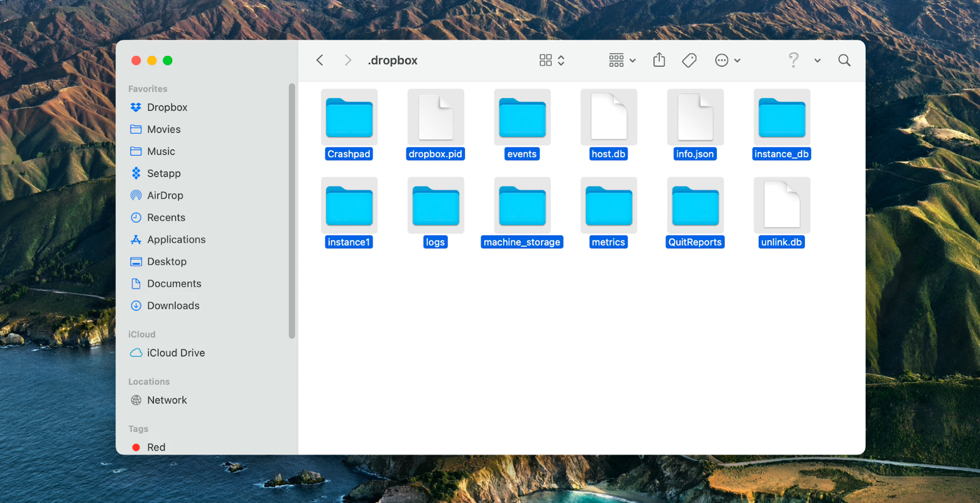Select the Crashpad folder icon
Screen dimensions: 980x503
(x=349, y=118)
